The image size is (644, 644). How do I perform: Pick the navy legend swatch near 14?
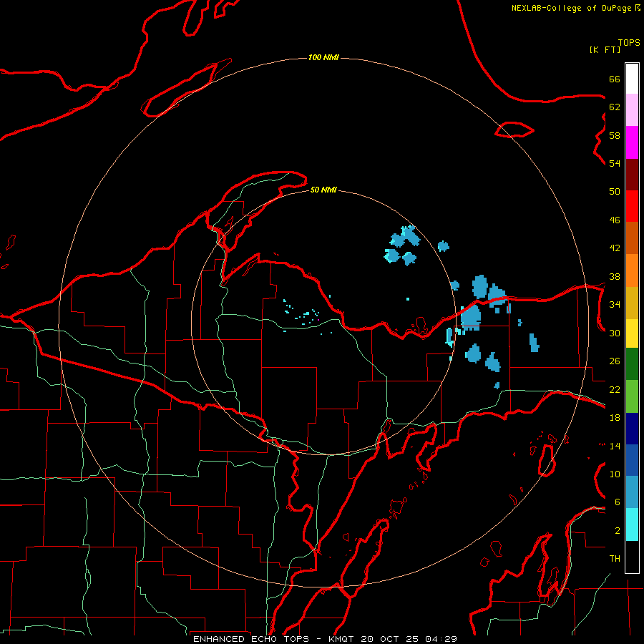coord(632,429)
